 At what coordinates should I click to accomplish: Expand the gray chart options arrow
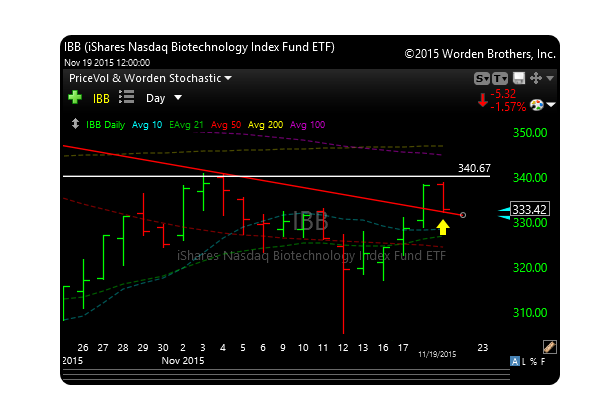tap(550, 78)
